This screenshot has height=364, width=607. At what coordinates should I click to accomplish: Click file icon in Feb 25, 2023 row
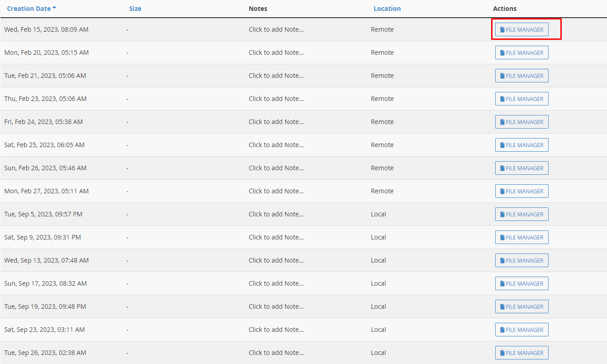pos(502,145)
